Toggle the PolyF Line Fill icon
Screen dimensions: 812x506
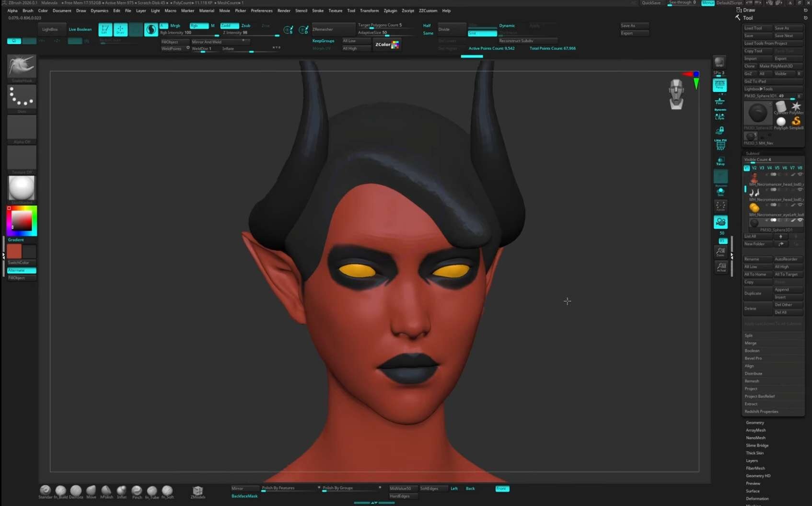coord(720,145)
